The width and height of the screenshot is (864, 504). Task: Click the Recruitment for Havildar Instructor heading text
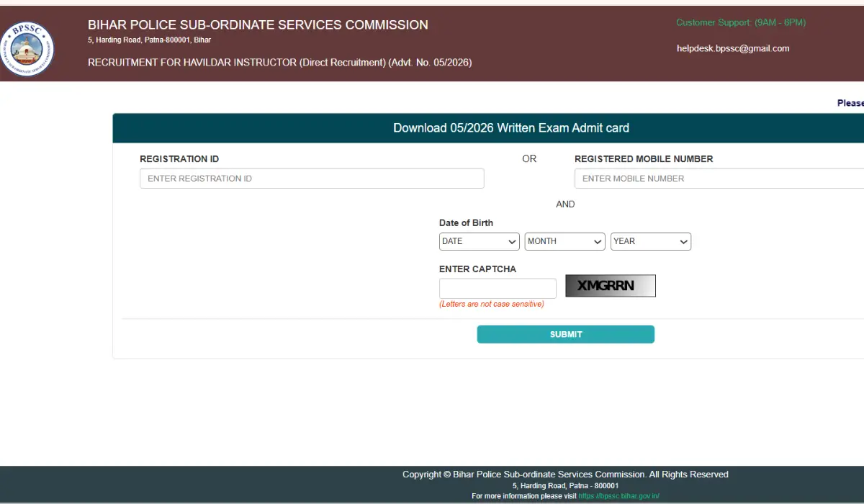(x=280, y=63)
